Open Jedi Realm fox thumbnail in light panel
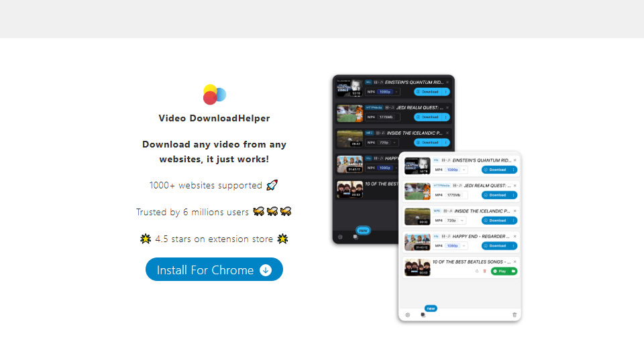The height and width of the screenshot is (346, 644). click(x=417, y=191)
